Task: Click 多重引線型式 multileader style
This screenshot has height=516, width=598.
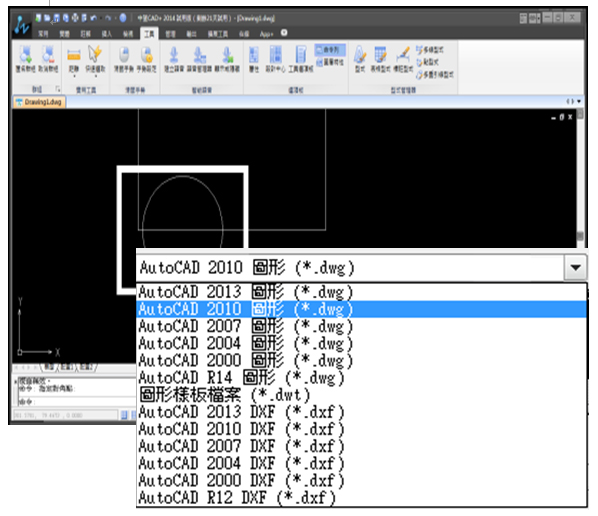Action: click(x=435, y=74)
